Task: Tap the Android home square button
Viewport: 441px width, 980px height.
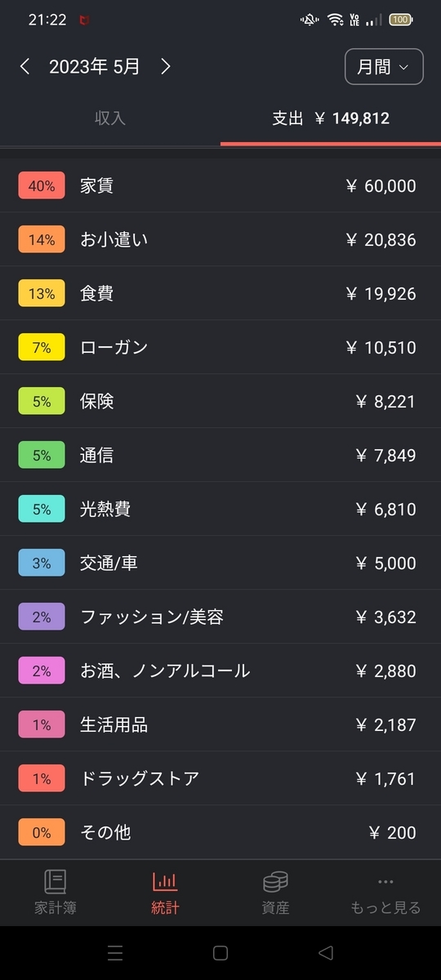Action: (220, 952)
